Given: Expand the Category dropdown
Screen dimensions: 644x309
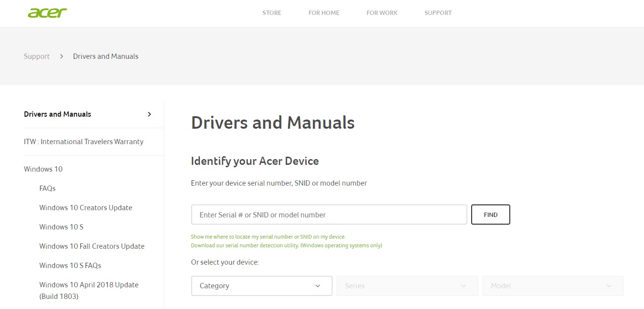Looking at the screenshot, I should tap(261, 286).
